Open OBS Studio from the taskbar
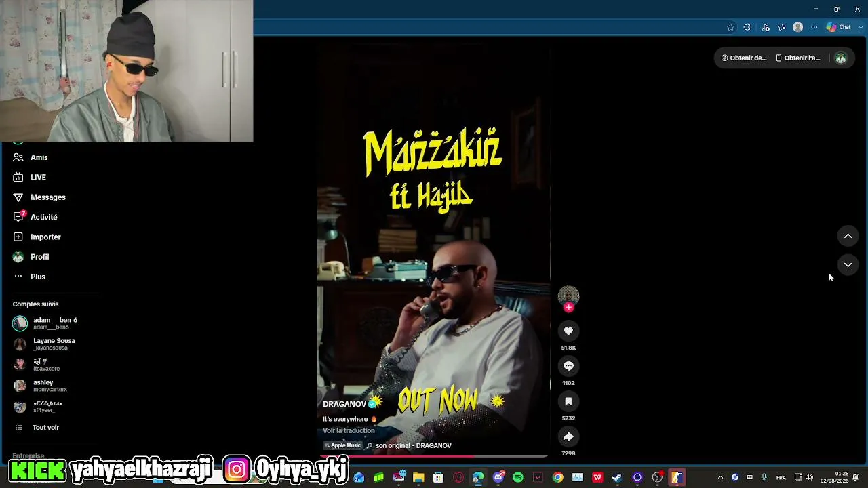This screenshot has width=868, height=488. click(657, 477)
